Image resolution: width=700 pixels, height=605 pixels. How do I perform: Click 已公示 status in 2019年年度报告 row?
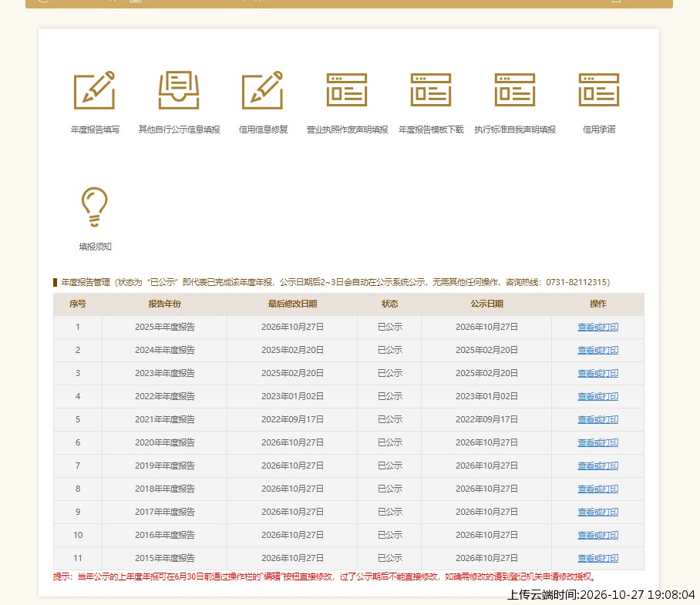pyautogui.click(x=390, y=466)
